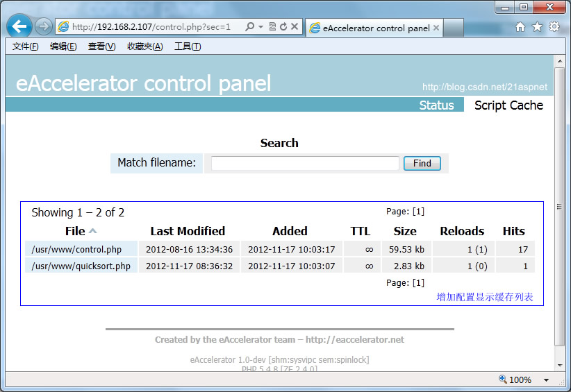Click the File column sort arrow
Viewport: 571px width, 392px height.
93,231
